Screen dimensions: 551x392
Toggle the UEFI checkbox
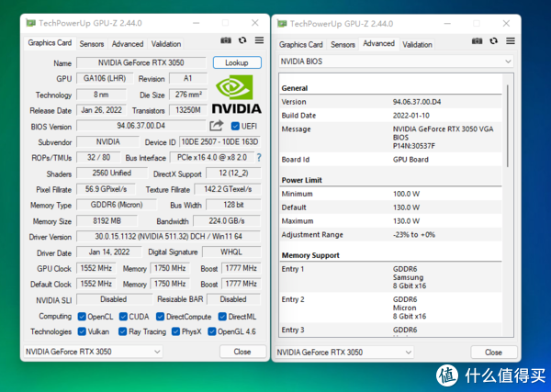(235, 126)
